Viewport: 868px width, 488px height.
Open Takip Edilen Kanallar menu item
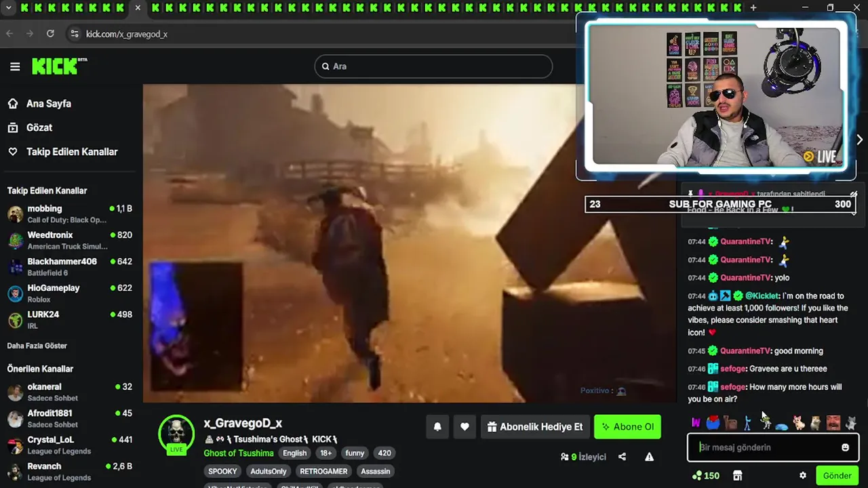click(71, 152)
